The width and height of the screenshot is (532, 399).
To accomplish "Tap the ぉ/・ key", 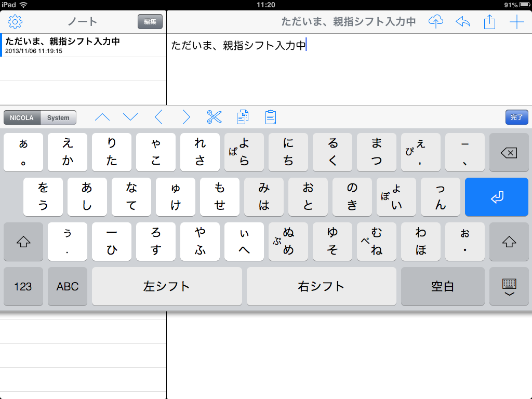I will (x=465, y=242).
